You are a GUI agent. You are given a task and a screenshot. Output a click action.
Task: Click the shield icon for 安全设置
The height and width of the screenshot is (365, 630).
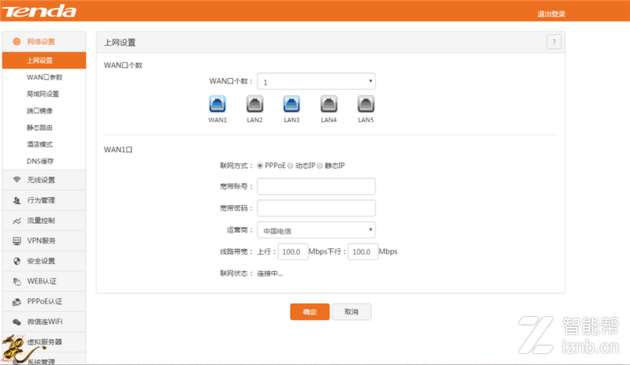(x=16, y=261)
